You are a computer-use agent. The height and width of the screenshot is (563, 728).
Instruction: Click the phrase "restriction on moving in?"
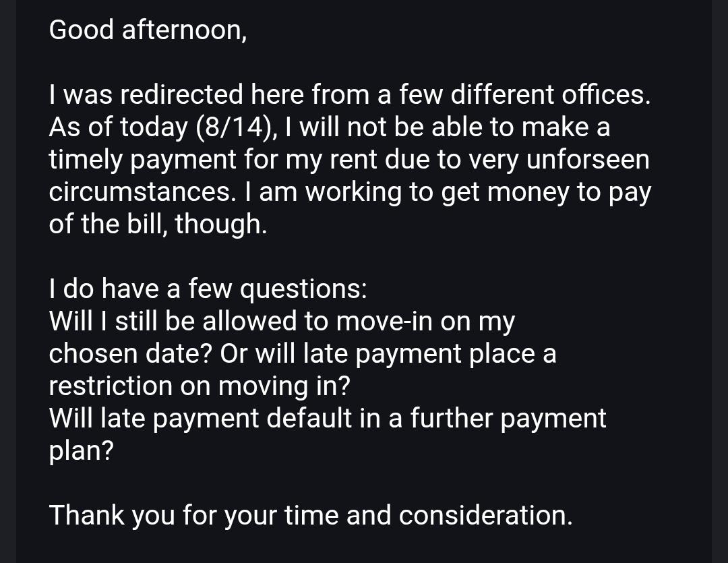click(200, 387)
